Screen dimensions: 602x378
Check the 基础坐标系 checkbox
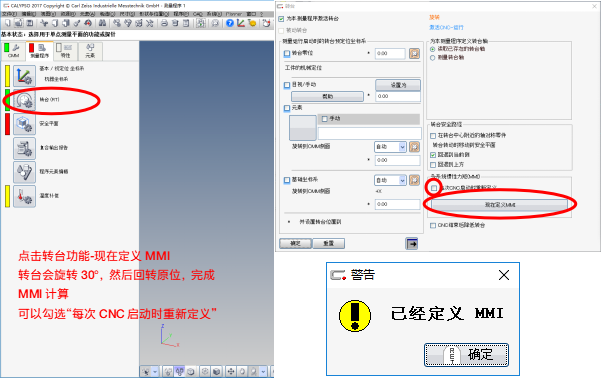(x=287, y=180)
